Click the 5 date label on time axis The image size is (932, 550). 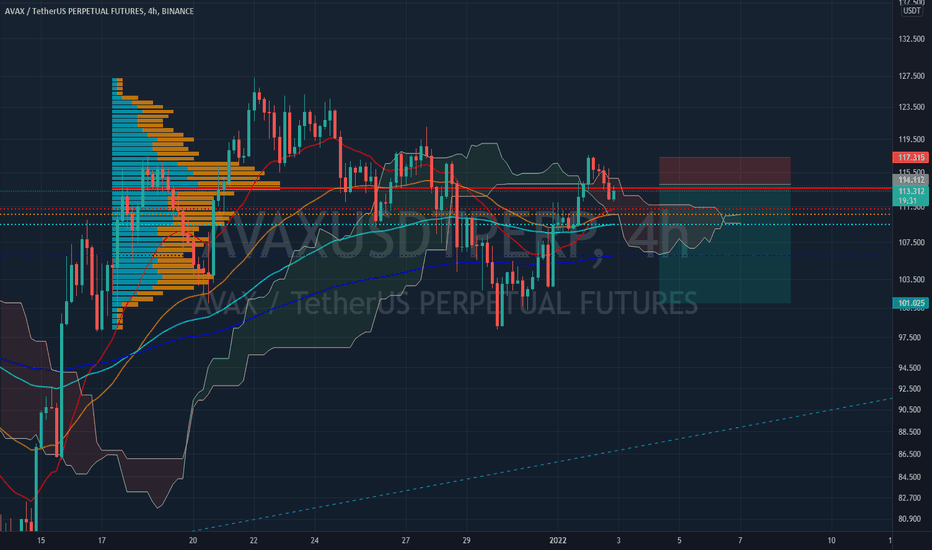coord(679,540)
